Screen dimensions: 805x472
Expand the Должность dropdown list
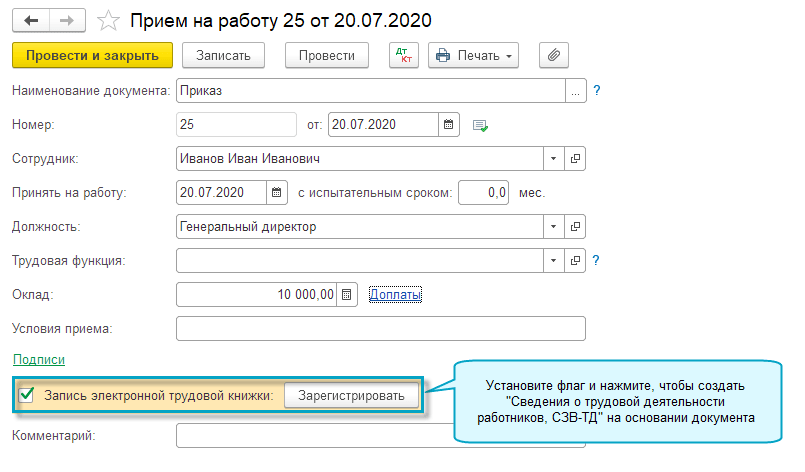point(554,227)
